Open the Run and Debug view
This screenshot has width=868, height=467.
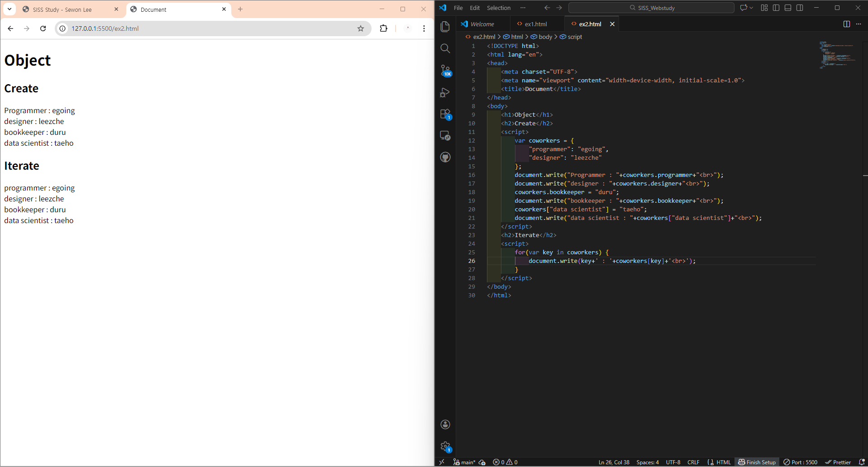click(x=445, y=92)
